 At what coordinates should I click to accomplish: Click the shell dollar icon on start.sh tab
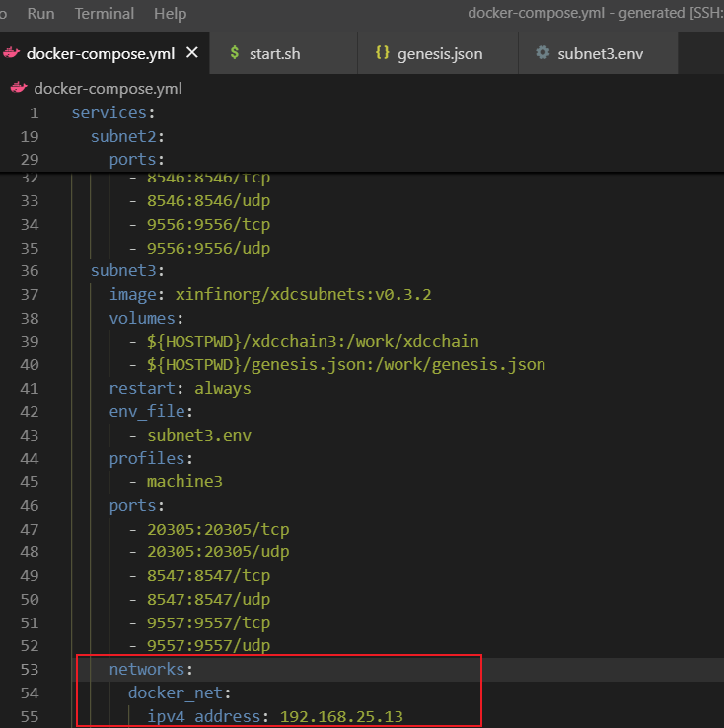[x=235, y=52]
